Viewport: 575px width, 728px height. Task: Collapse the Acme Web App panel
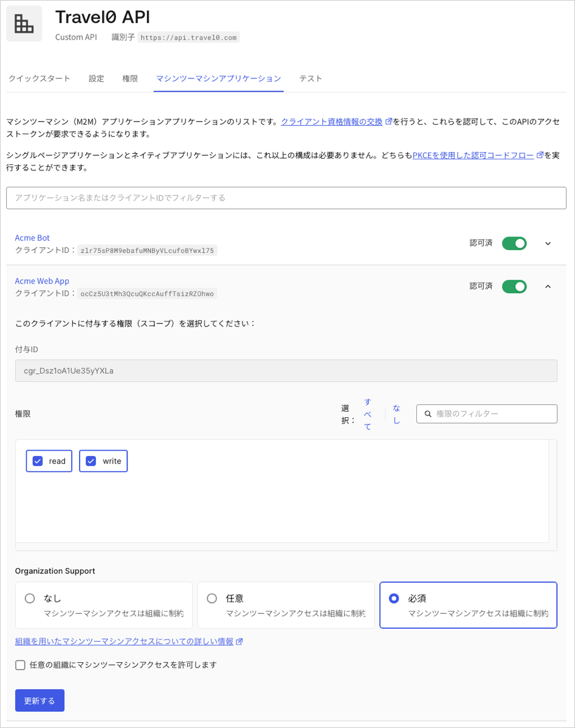pos(548,286)
